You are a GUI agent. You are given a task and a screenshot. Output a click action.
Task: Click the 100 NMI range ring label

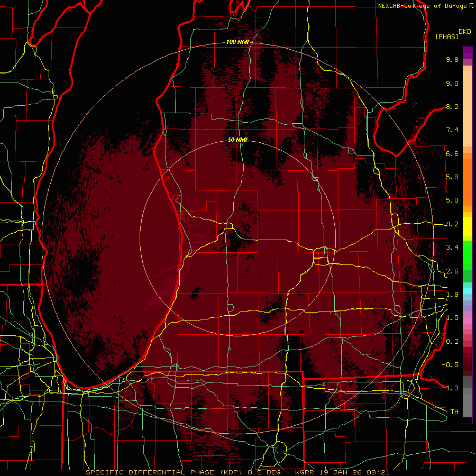237,42
